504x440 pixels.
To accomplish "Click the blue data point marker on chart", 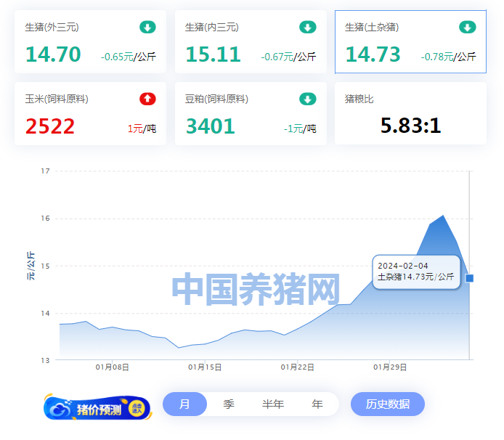I will tap(470, 278).
